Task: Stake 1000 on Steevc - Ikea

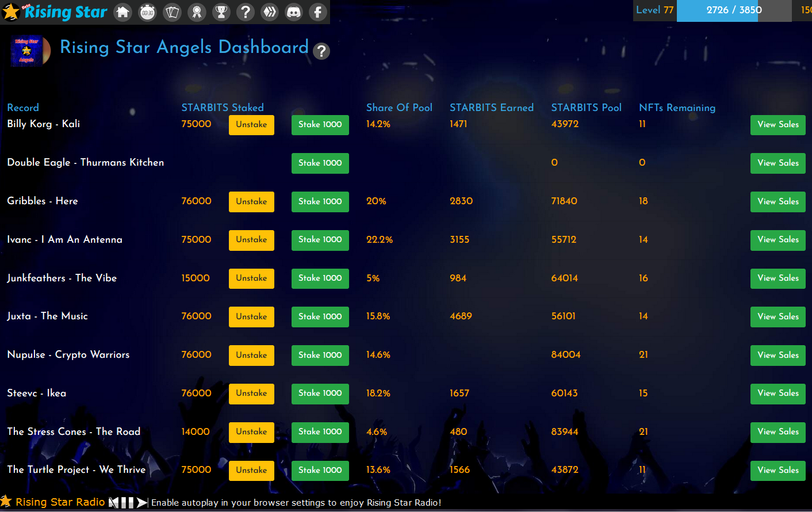Action: coord(320,393)
